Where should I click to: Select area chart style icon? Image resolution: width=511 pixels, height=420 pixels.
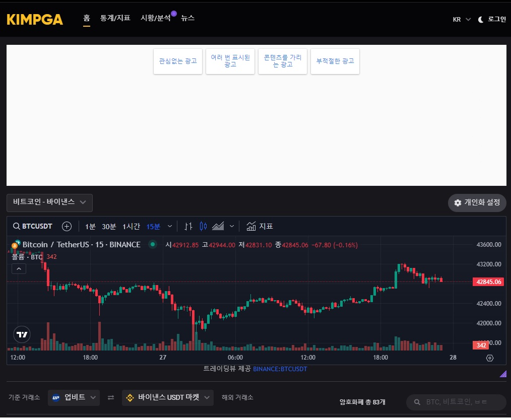(218, 226)
